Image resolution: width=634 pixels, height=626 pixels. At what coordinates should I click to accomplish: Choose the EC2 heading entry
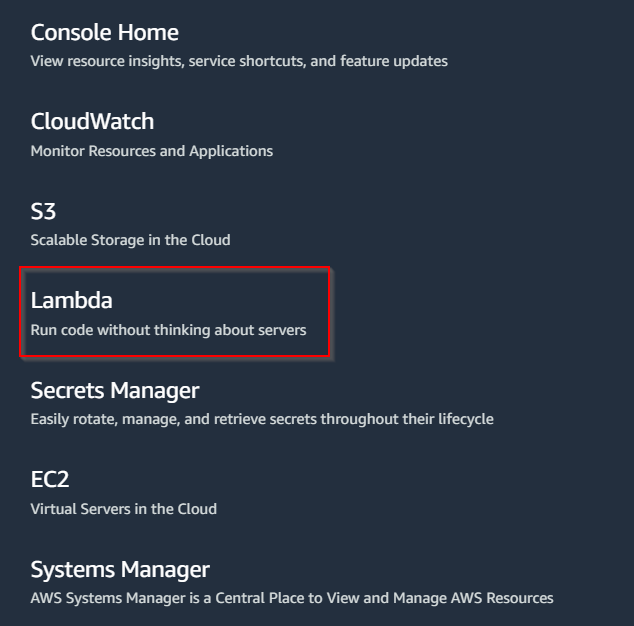[x=50, y=480]
